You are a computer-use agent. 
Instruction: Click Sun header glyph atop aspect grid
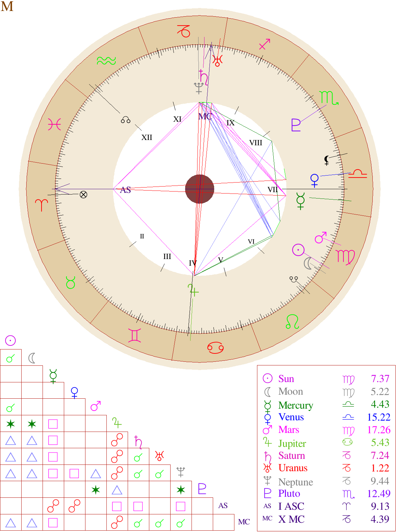click(x=11, y=340)
